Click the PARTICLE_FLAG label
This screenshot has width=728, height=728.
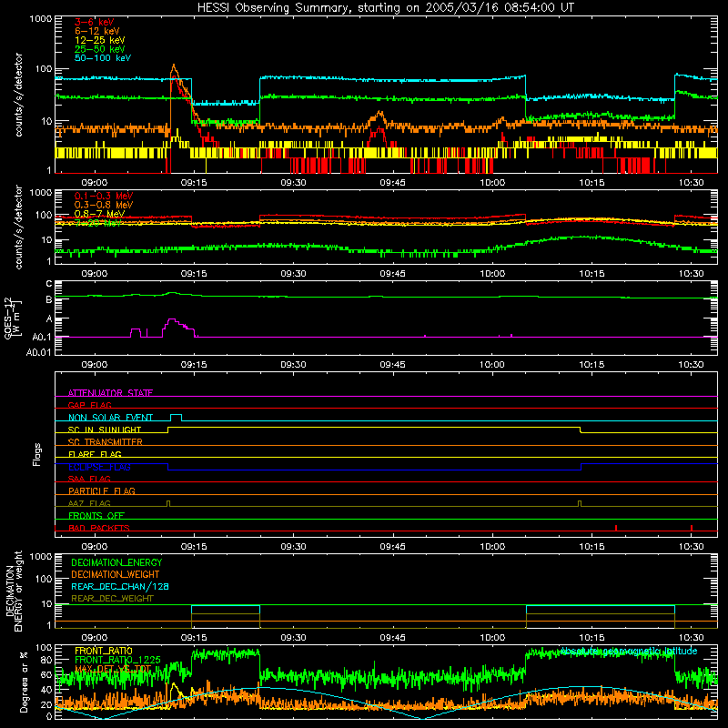tap(102, 490)
